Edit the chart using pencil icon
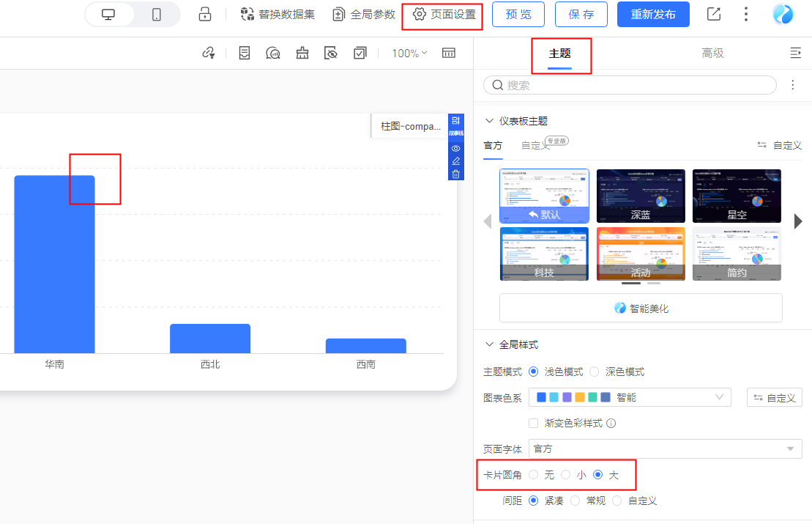The height and width of the screenshot is (524, 812). [455, 160]
